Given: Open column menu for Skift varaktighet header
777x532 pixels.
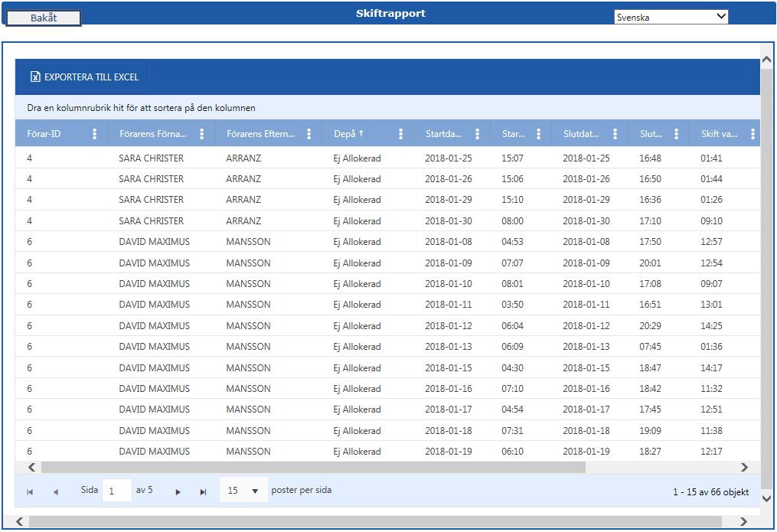Looking at the screenshot, I should [x=753, y=134].
